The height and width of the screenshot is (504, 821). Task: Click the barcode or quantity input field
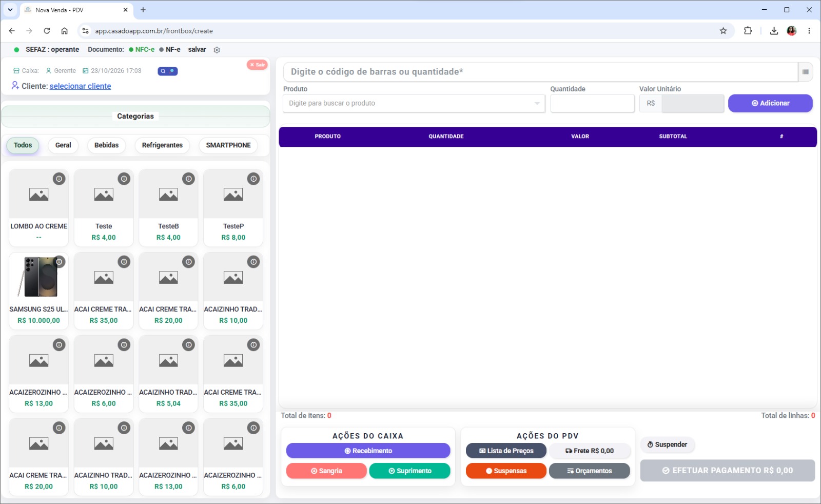pyautogui.click(x=540, y=72)
